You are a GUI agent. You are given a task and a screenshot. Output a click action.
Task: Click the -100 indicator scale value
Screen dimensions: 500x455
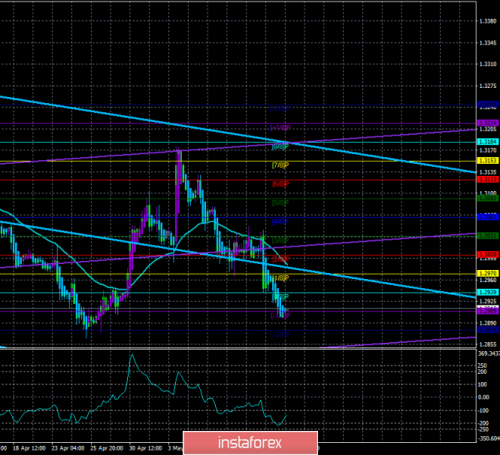[484, 411]
